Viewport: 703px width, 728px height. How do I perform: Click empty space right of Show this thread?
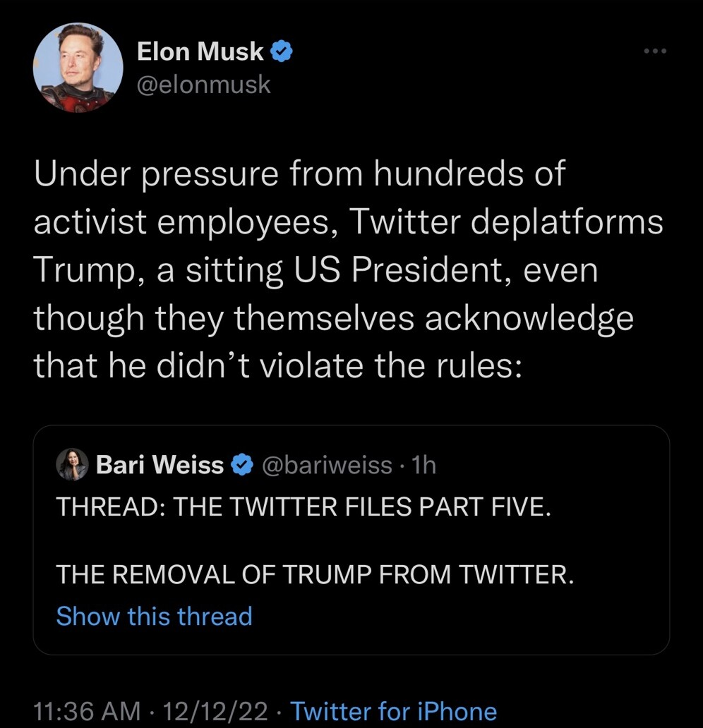pyautogui.click(x=459, y=616)
